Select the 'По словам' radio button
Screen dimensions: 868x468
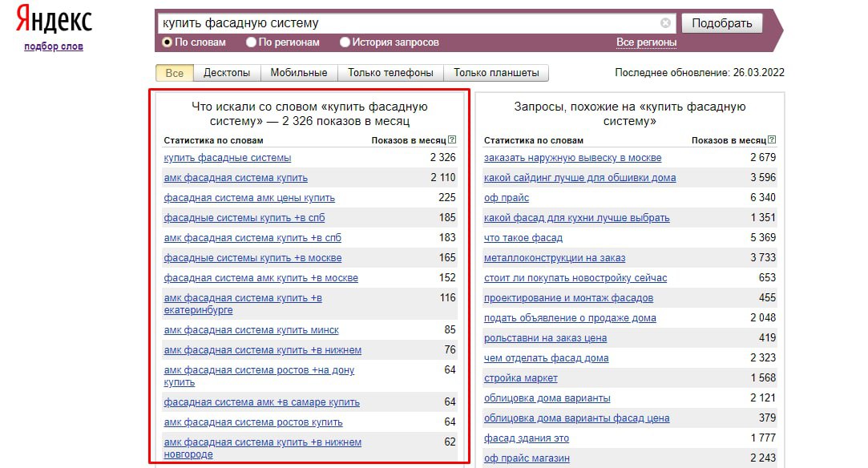coord(168,42)
